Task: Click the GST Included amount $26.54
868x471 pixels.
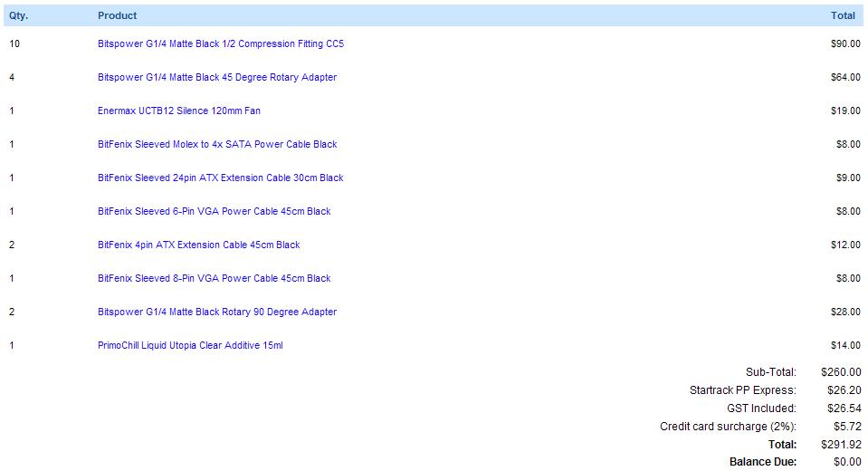Action: 844,409
